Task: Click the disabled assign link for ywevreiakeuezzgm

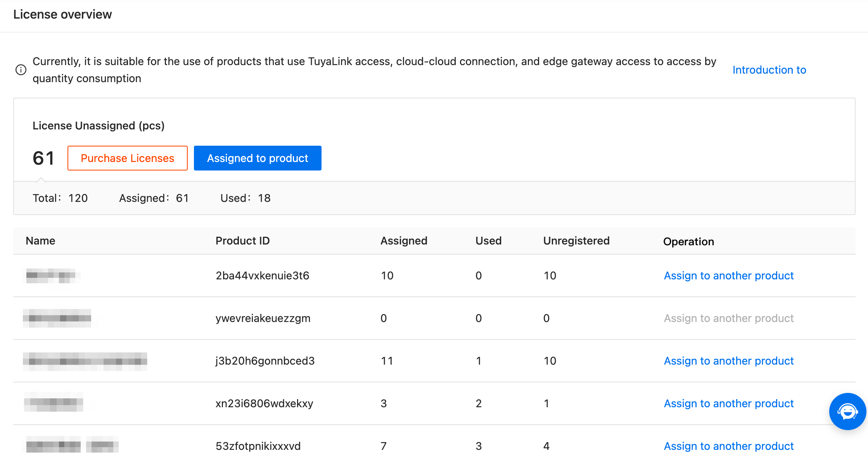Action: coord(728,318)
